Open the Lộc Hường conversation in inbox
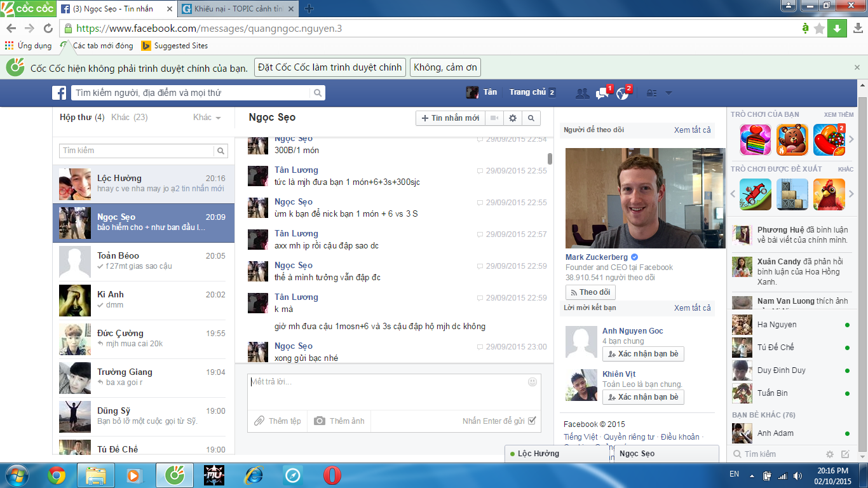Screen dimensions: 868x488 [143, 184]
